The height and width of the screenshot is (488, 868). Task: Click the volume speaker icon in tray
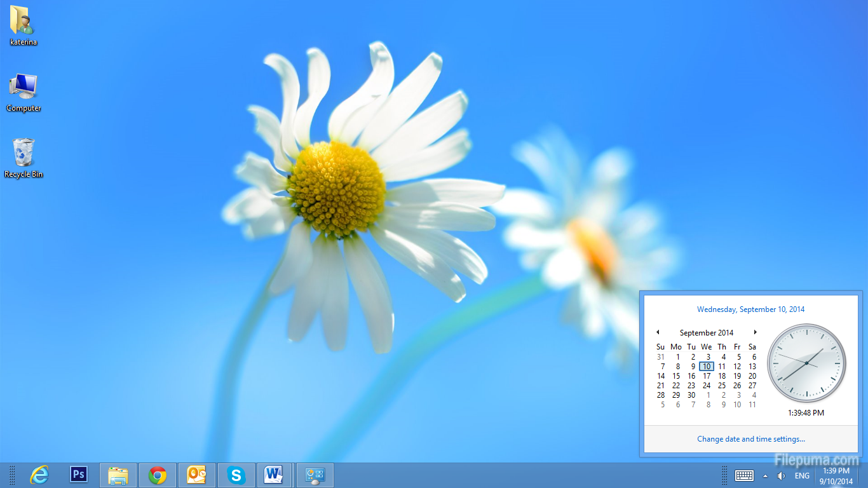tap(781, 476)
